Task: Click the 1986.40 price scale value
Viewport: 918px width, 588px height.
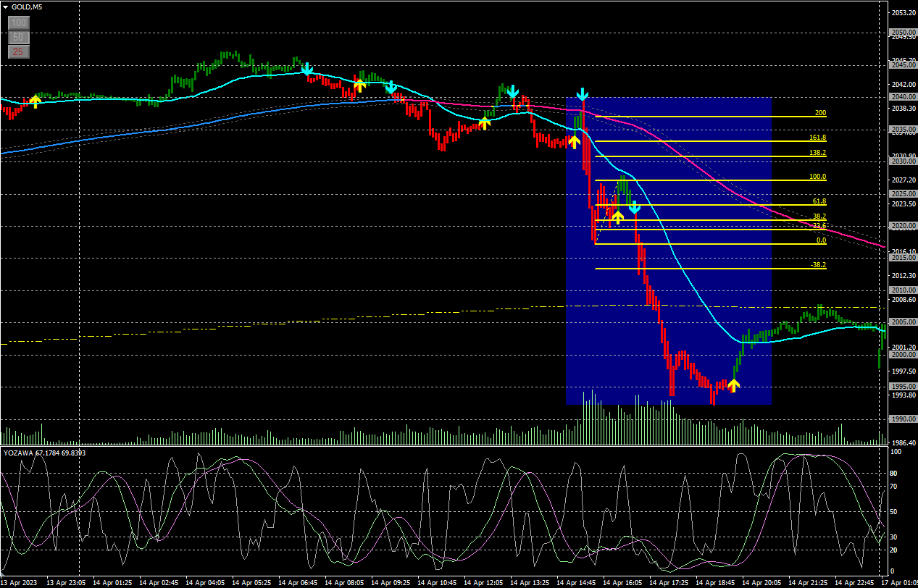Action: [x=904, y=442]
